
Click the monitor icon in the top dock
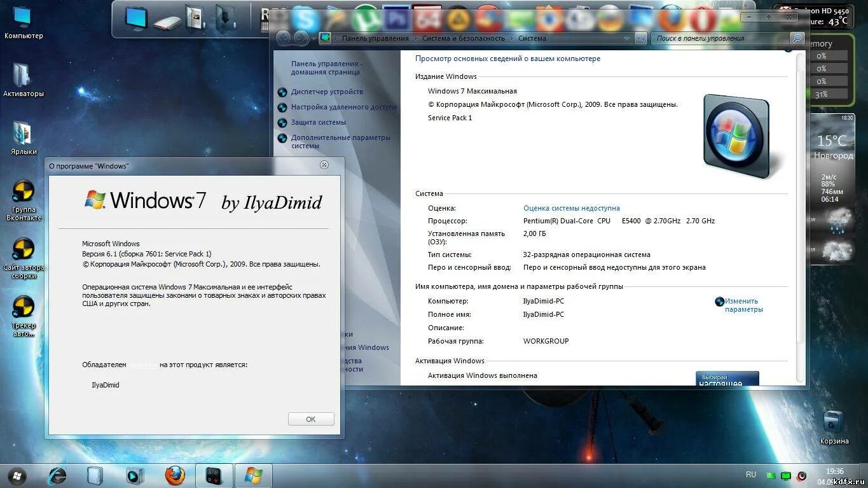136,18
